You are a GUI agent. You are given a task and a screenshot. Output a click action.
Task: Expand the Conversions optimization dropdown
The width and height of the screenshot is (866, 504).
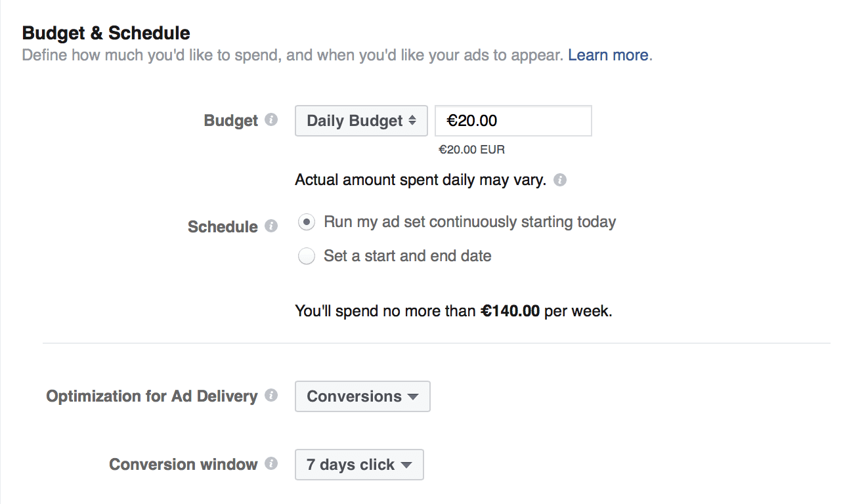(x=362, y=396)
